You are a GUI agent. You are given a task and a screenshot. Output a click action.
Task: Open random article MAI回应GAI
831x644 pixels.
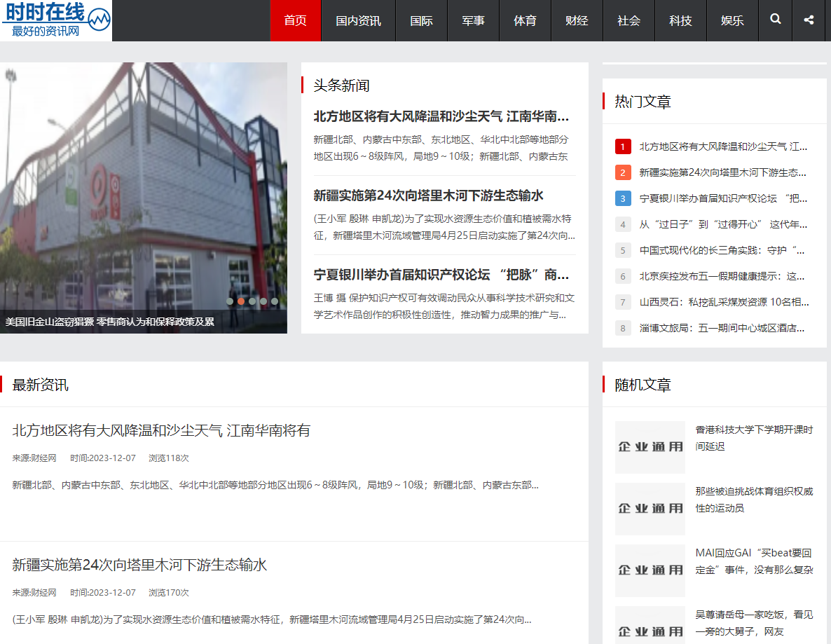[754, 561]
